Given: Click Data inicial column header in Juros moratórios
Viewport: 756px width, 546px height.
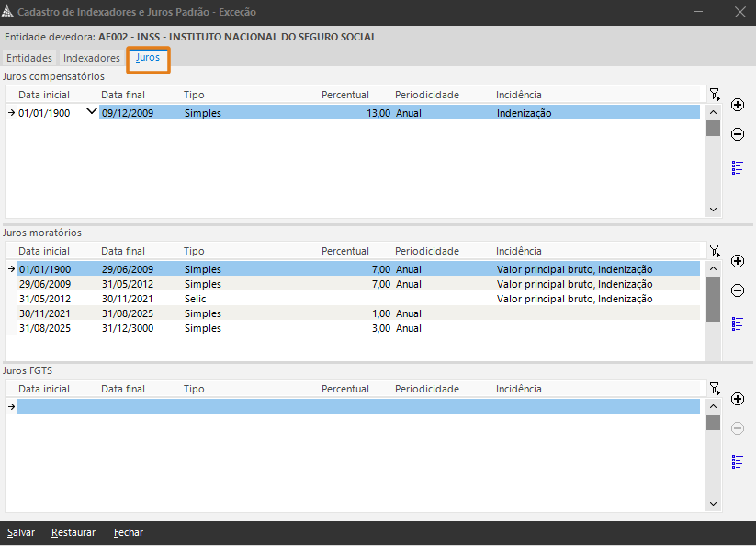Looking at the screenshot, I should [44, 251].
